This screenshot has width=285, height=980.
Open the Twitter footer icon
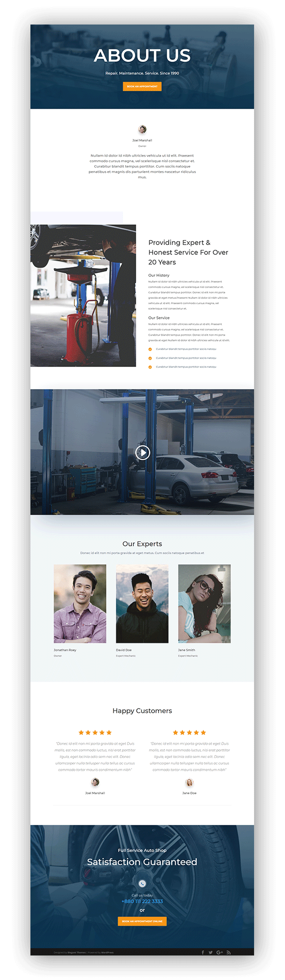click(210, 952)
